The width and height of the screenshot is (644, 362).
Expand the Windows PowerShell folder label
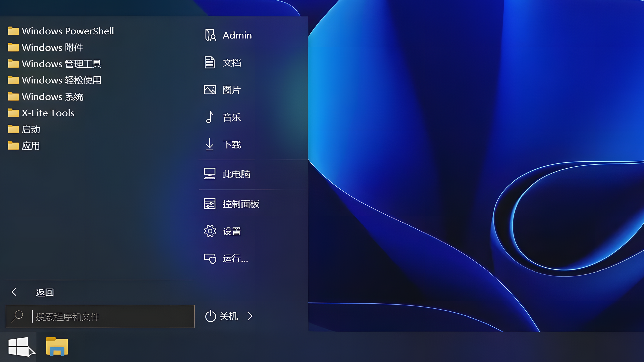point(68,31)
